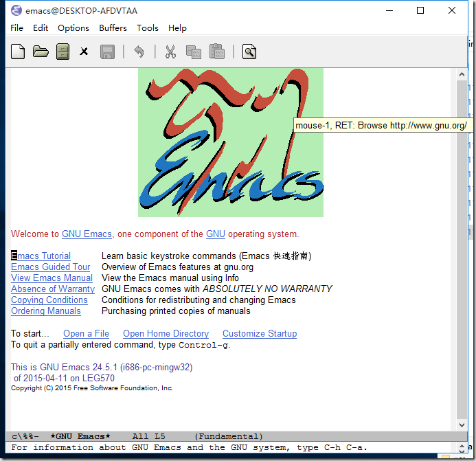
Task: Open the Tools menu
Action: click(148, 28)
